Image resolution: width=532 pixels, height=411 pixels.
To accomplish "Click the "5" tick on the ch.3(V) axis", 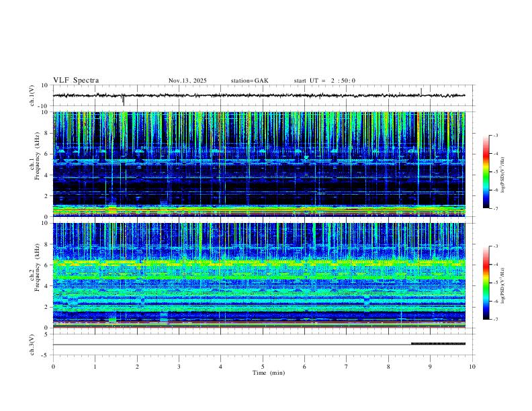I will (46, 334).
